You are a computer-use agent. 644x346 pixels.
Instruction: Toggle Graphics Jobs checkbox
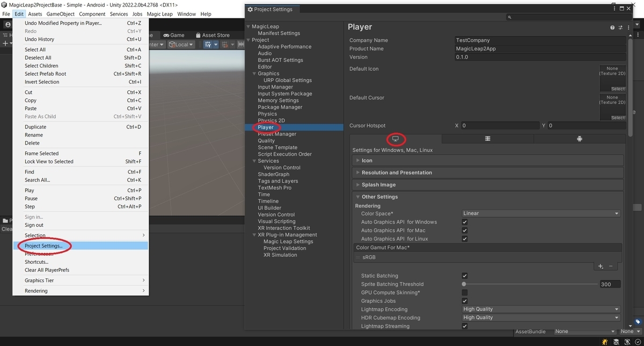(465, 301)
